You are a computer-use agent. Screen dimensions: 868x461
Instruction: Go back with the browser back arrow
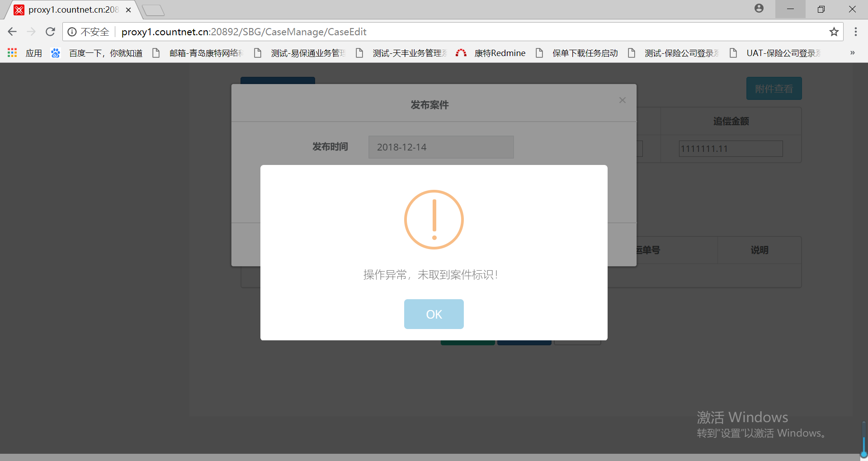[x=12, y=32]
